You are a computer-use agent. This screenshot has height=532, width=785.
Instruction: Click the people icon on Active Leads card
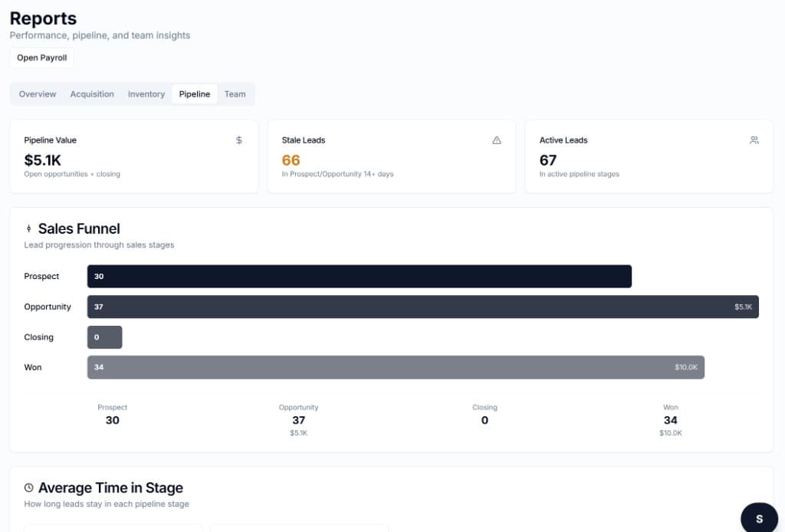754,140
